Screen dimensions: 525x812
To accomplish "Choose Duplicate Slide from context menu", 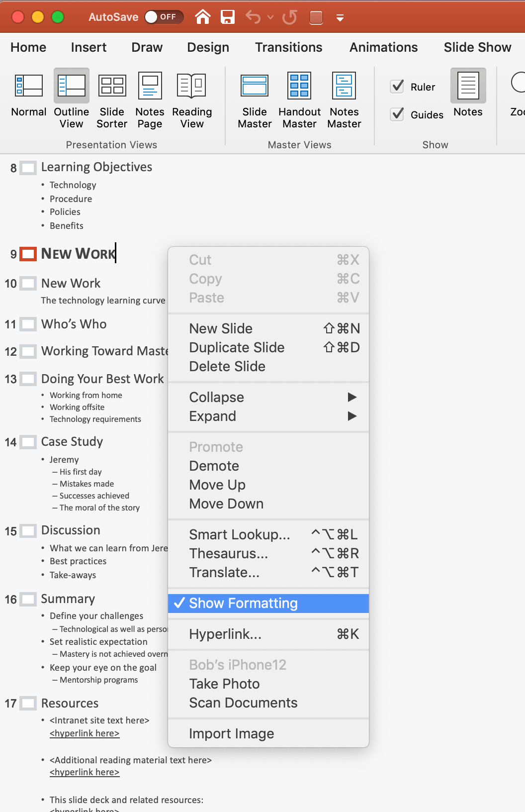I will [268, 347].
